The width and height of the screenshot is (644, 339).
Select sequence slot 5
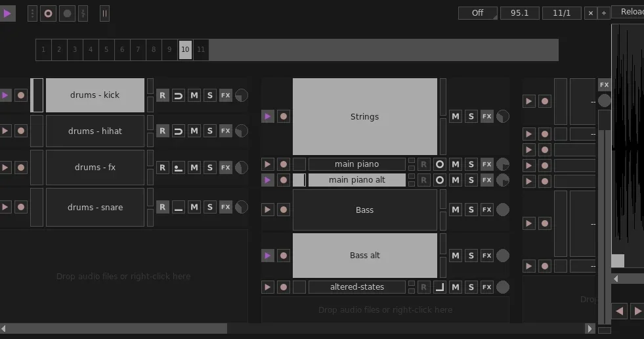pyautogui.click(x=106, y=50)
